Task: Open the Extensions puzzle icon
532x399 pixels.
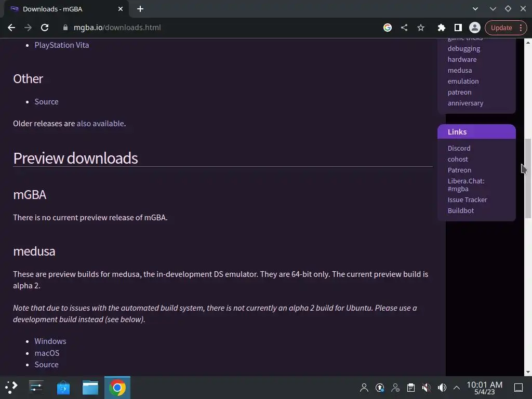Action: coord(441,28)
